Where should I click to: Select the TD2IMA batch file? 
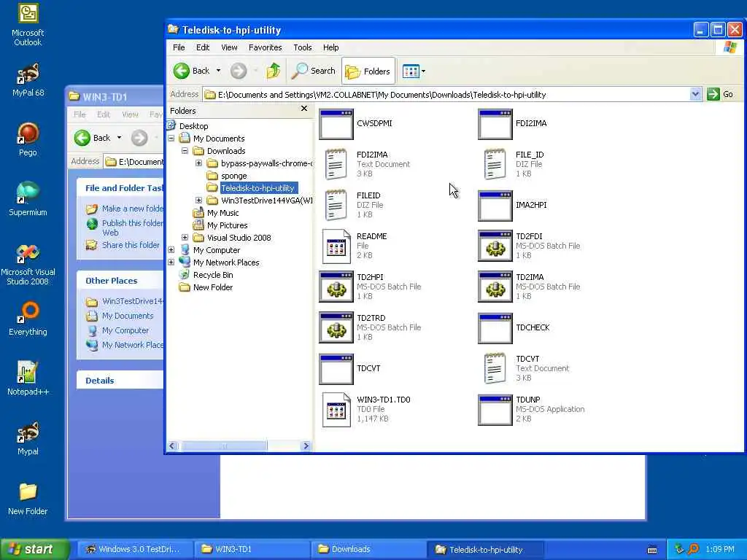coord(529,287)
